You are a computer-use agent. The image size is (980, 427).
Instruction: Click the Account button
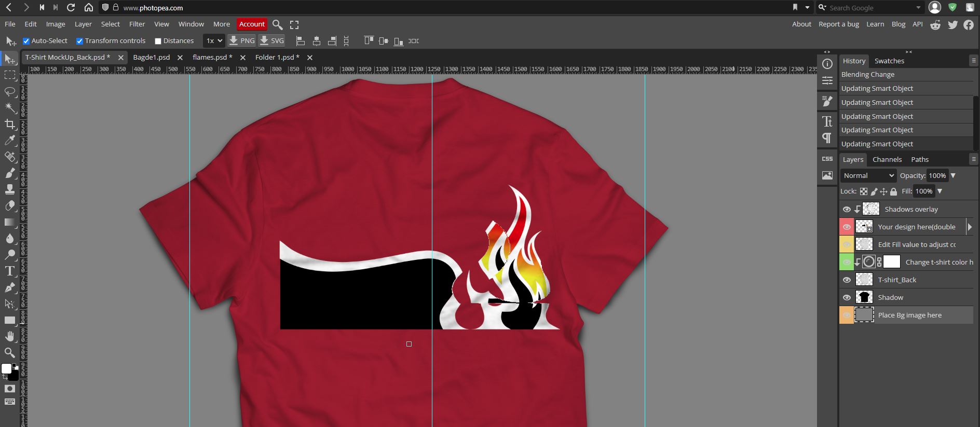[252, 24]
